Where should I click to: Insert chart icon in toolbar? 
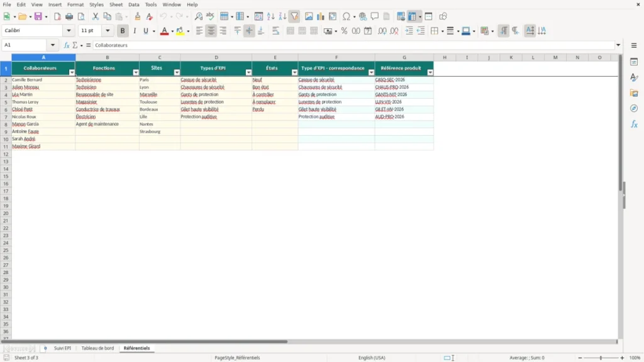[320, 16]
